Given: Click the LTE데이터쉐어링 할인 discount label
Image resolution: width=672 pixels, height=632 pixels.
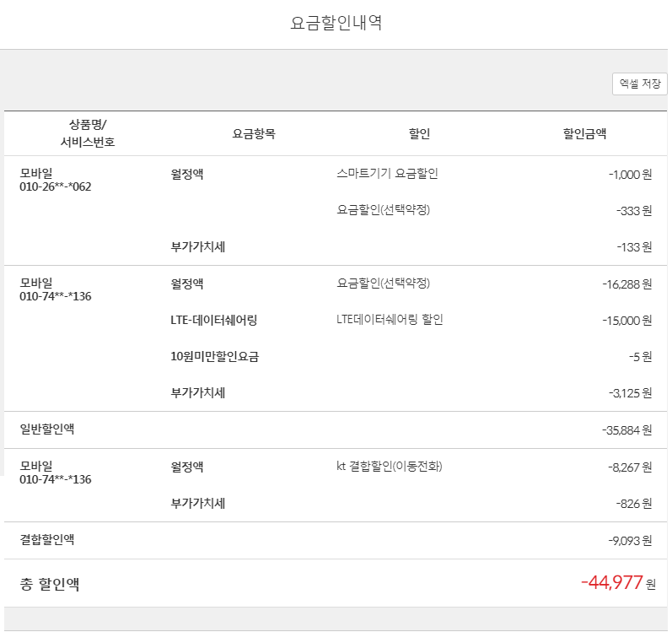Looking at the screenshot, I should tap(390, 319).
